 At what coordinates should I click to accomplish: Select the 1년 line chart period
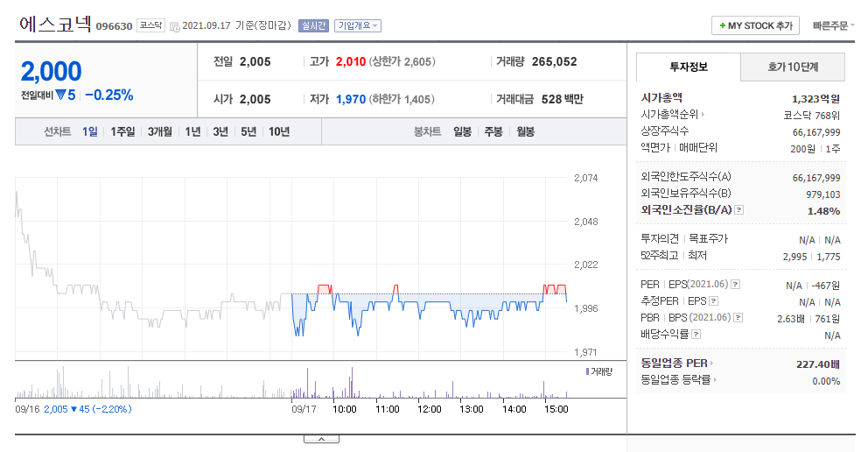[x=192, y=131]
